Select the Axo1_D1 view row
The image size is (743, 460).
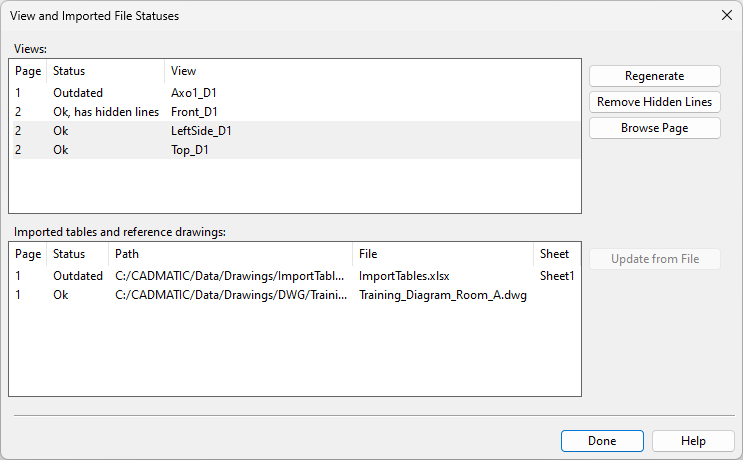click(295, 93)
